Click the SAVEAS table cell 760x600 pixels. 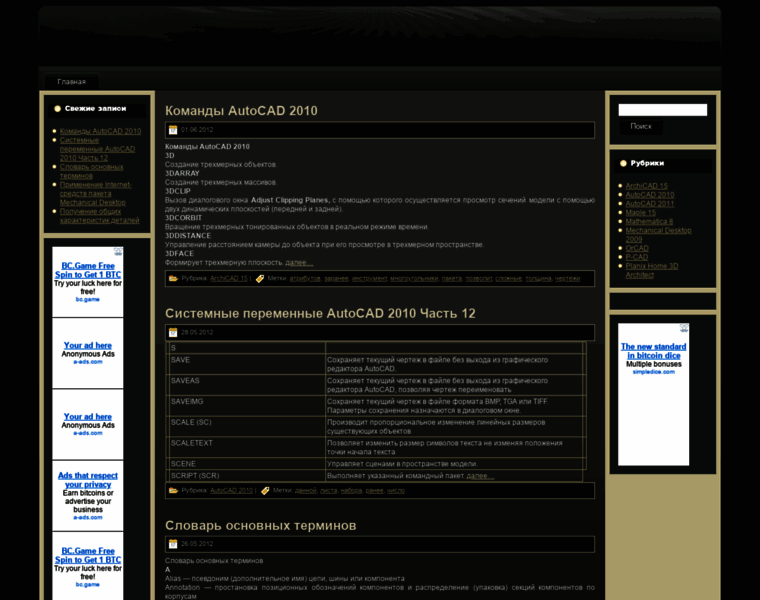point(247,385)
